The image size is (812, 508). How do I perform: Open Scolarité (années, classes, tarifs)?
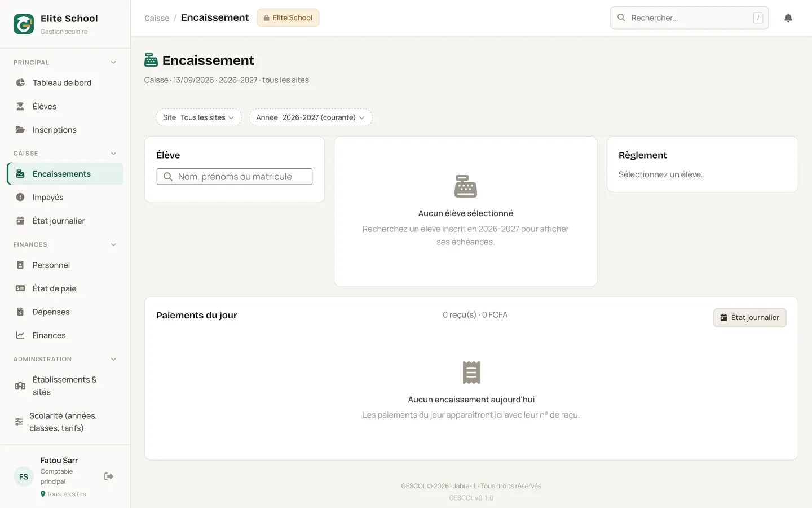point(65,422)
